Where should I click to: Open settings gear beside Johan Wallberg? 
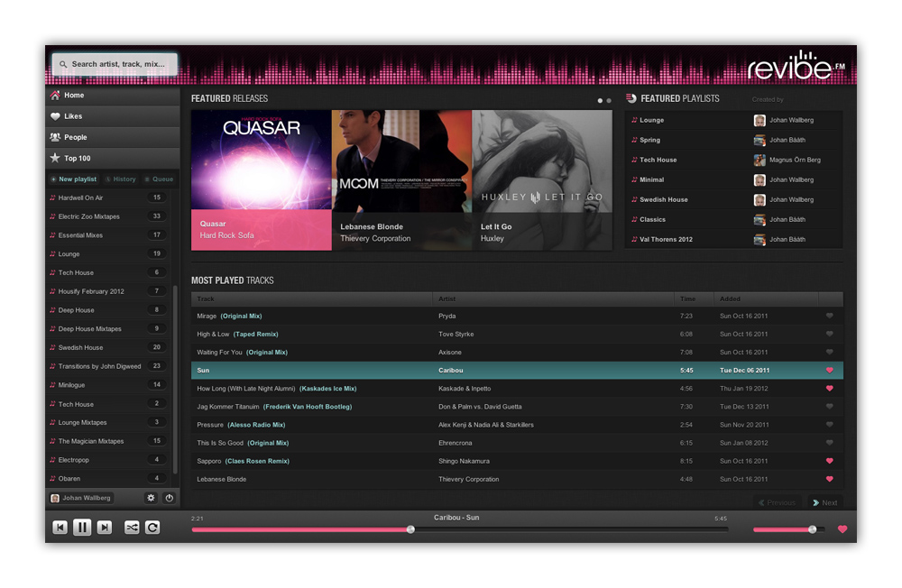151,498
